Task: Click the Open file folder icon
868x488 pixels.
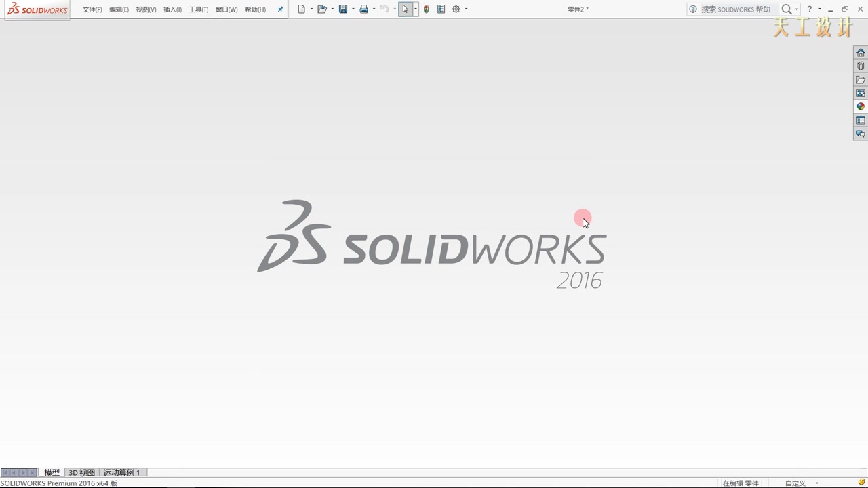Action: (322, 9)
